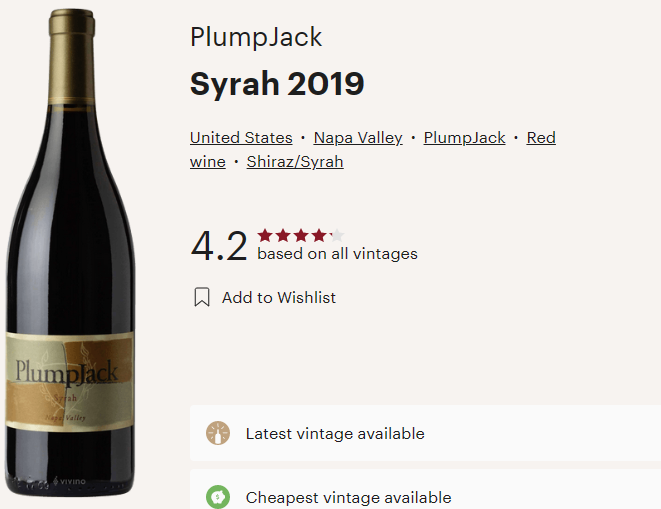Click the PlumpJack winery name heading
The image size is (661, 509).
[256, 38]
